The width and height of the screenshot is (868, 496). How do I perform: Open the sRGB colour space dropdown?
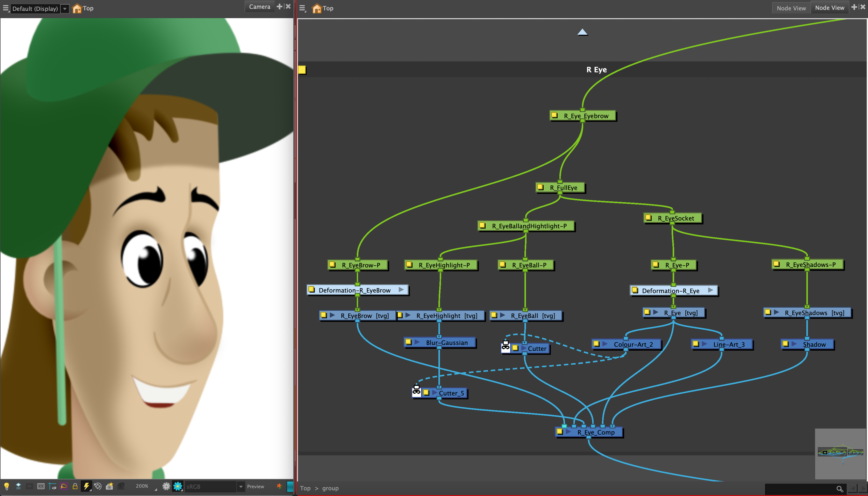[x=241, y=486]
